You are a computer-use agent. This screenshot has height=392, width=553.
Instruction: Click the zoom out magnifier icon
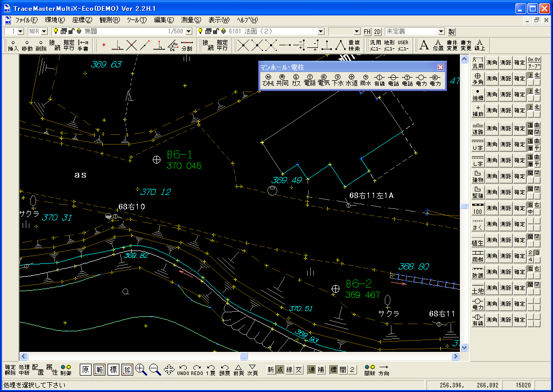click(155, 370)
